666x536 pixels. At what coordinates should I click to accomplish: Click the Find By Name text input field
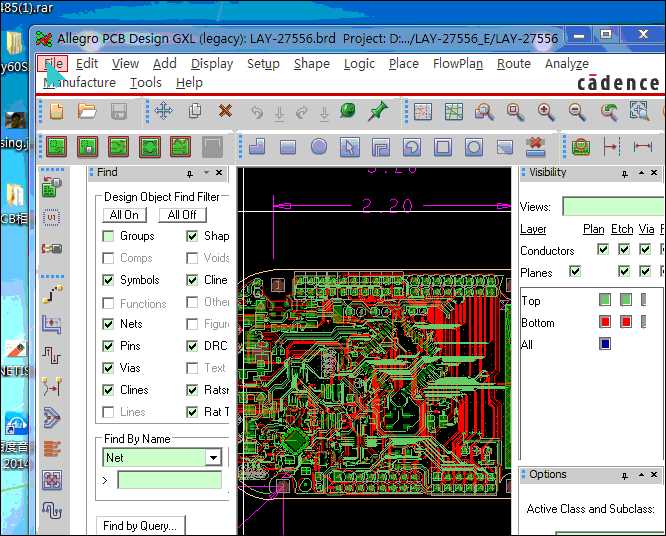click(x=169, y=480)
